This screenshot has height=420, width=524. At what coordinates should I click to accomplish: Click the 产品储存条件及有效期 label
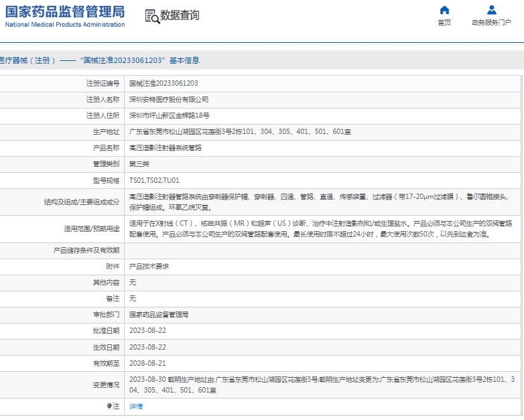86,251
